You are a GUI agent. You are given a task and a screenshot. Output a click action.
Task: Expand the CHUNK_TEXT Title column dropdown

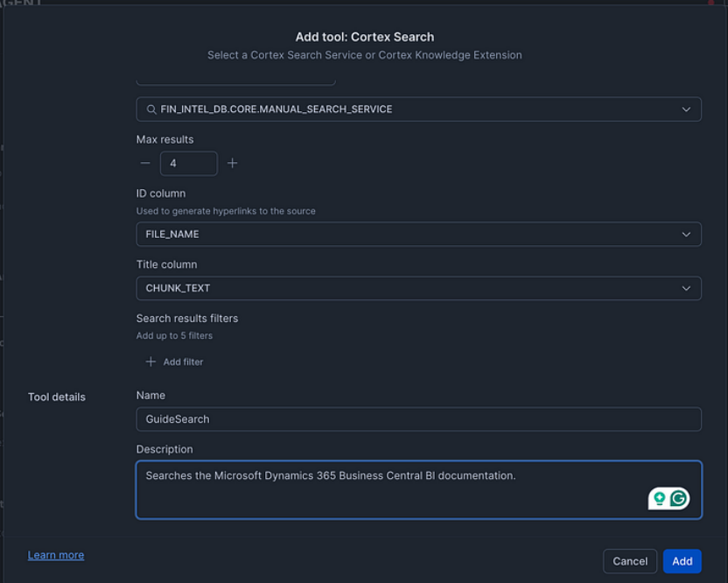[x=418, y=288]
